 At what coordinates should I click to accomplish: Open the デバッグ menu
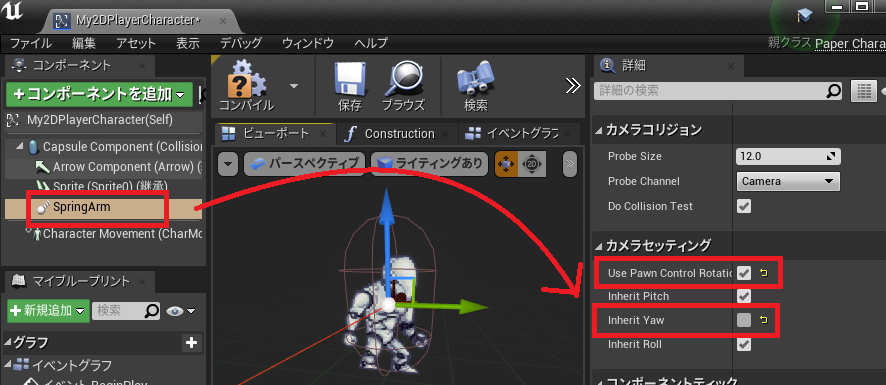[241, 43]
